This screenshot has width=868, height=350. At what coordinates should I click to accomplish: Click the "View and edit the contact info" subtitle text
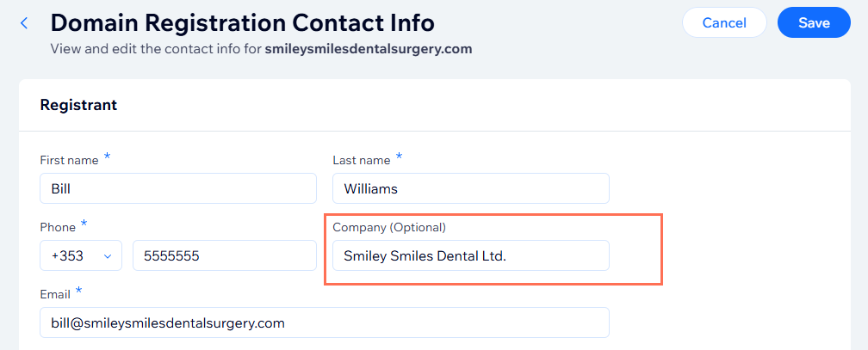tap(155, 48)
